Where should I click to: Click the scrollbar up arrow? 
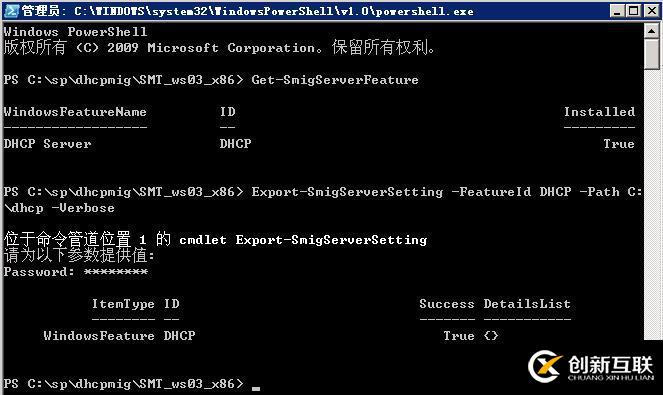(x=652, y=30)
